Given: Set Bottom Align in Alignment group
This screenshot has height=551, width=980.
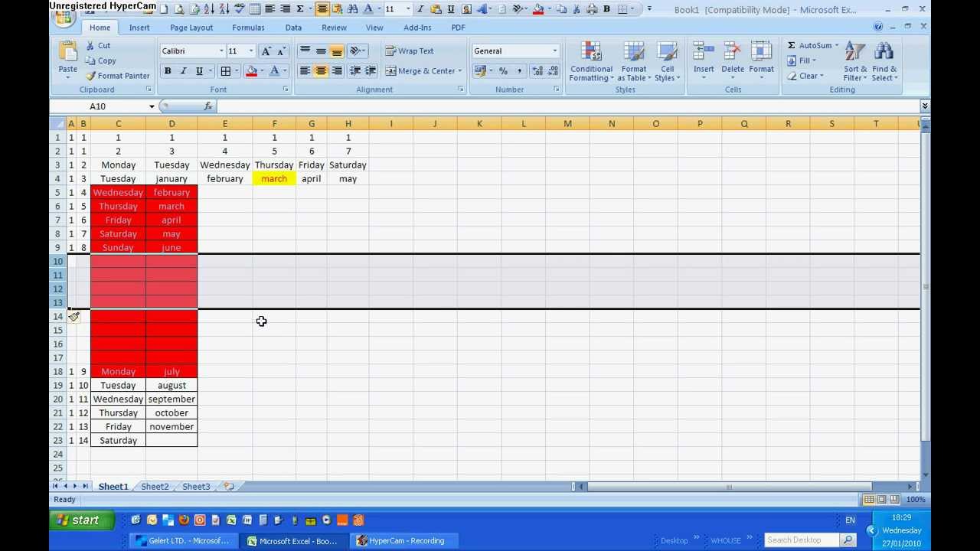Looking at the screenshot, I should pyautogui.click(x=336, y=51).
